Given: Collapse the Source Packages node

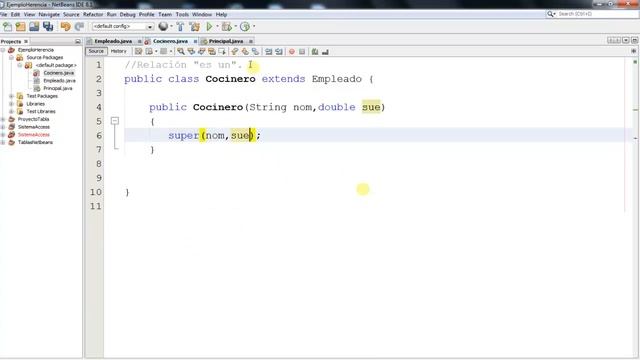Looking at the screenshot, I should click(x=11, y=58).
